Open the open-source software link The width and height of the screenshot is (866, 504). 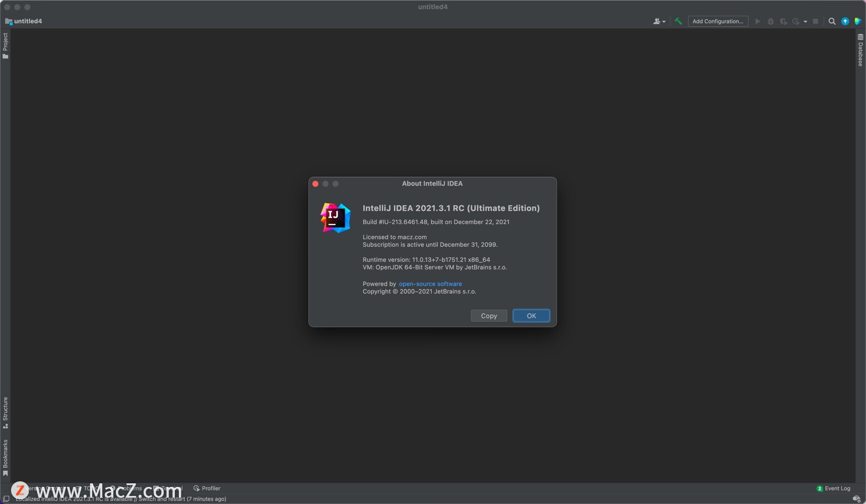click(x=430, y=284)
